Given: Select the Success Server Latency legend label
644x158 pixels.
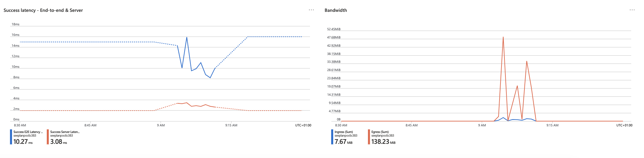Looking at the screenshot, I should 65,132.
